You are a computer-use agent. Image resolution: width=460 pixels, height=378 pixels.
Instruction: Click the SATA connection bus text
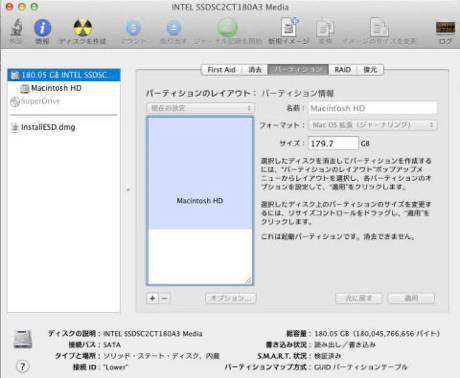(x=112, y=345)
